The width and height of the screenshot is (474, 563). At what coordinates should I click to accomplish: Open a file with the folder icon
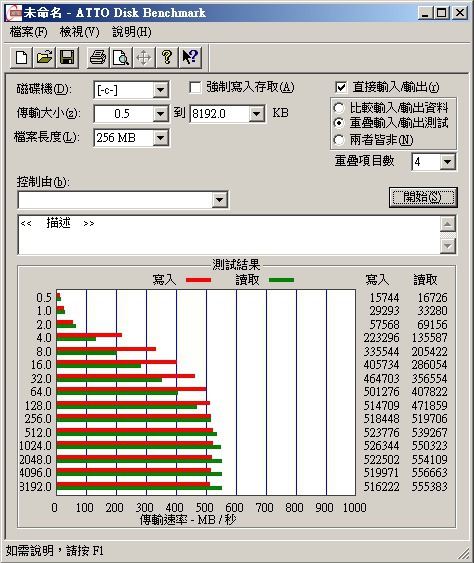click(44, 57)
